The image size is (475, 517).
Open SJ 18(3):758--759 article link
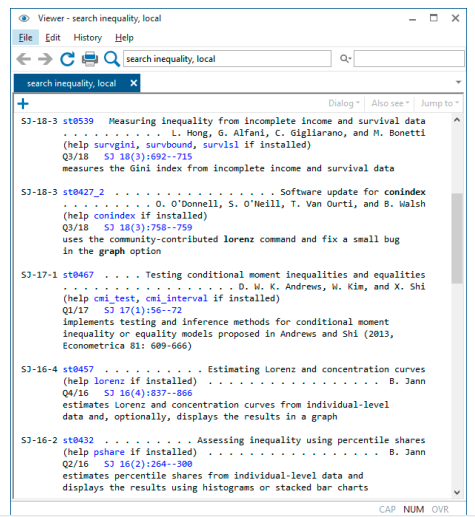(148, 228)
